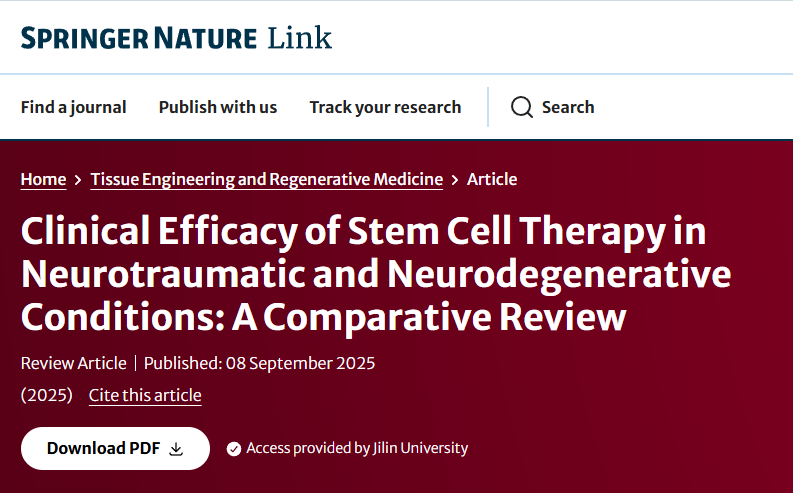This screenshot has width=793, height=493.
Task: Open Track your research page
Action: (x=385, y=107)
